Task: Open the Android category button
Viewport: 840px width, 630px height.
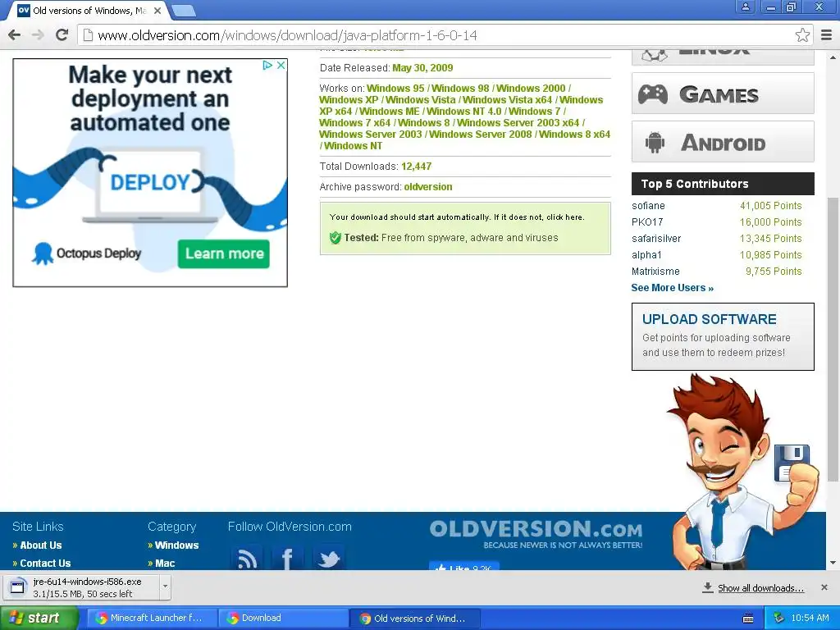Action: tap(723, 142)
